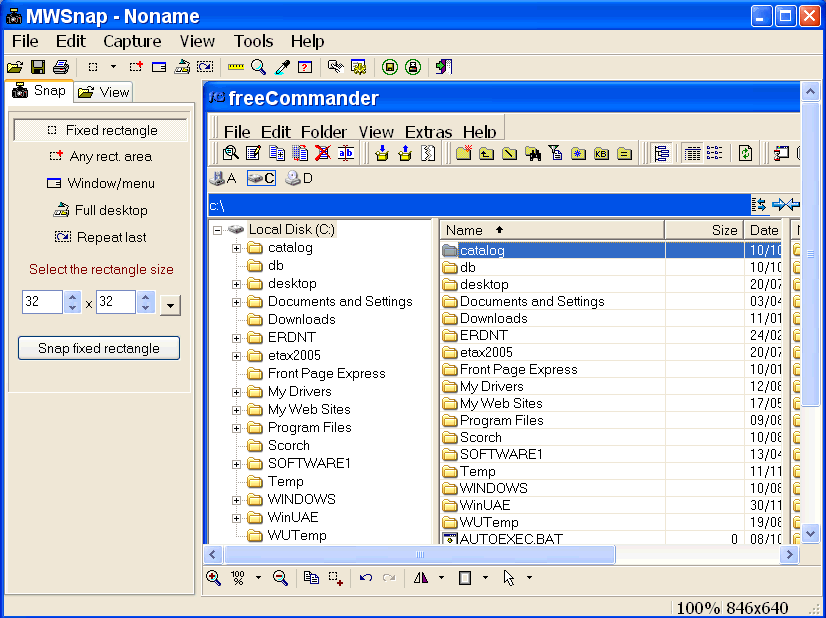Click the horizontal scrollbar thumb
Viewport: 826px width, 618px height.
(419, 554)
